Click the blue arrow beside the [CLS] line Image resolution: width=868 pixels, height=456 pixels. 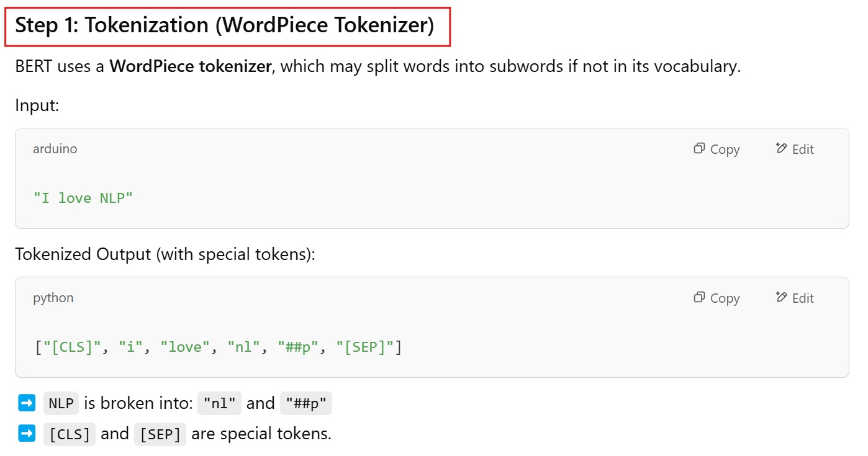pyautogui.click(x=27, y=434)
